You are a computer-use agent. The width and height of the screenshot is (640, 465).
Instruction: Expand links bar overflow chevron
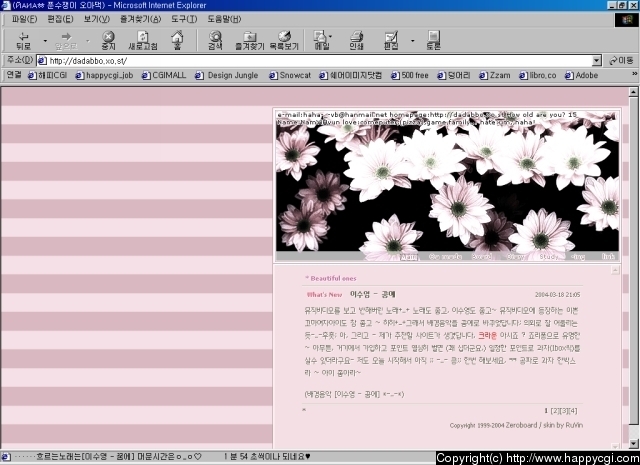pos(634,74)
